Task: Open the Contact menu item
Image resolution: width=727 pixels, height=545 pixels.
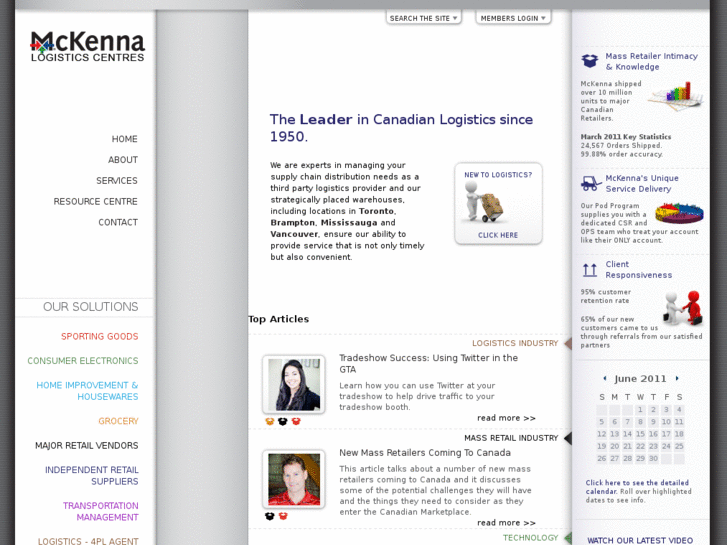Action: click(118, 222)
